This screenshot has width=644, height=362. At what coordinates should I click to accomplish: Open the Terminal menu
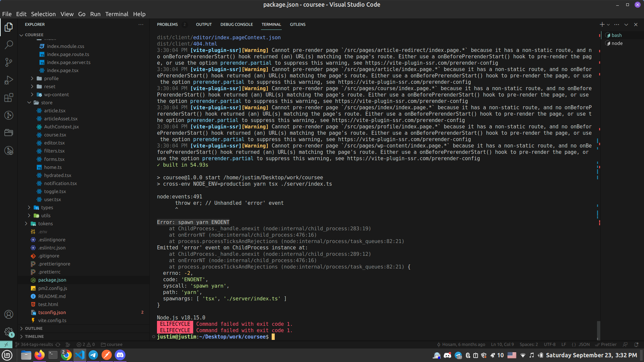[x=116, y=14]
